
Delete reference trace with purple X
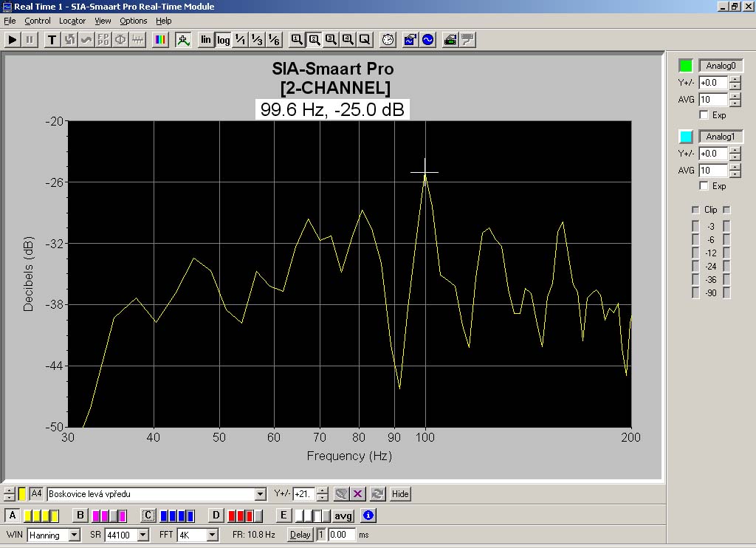[358, 494]
